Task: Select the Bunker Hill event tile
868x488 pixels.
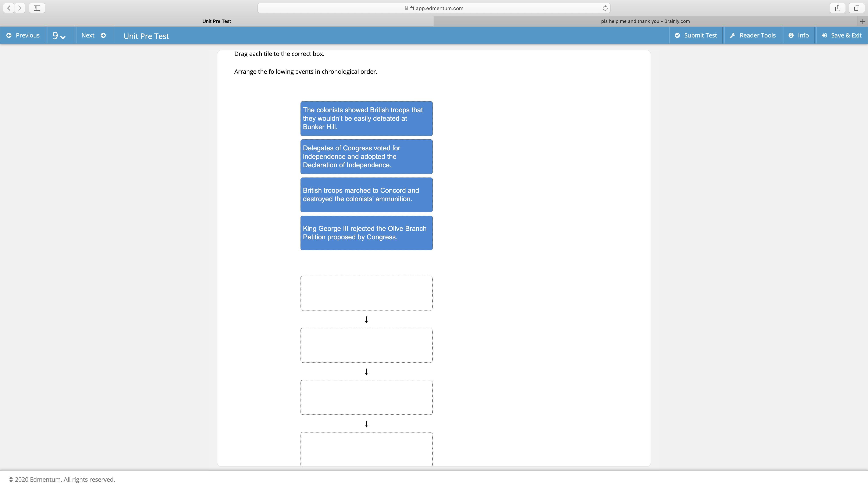Action: [x=366, y=119]
